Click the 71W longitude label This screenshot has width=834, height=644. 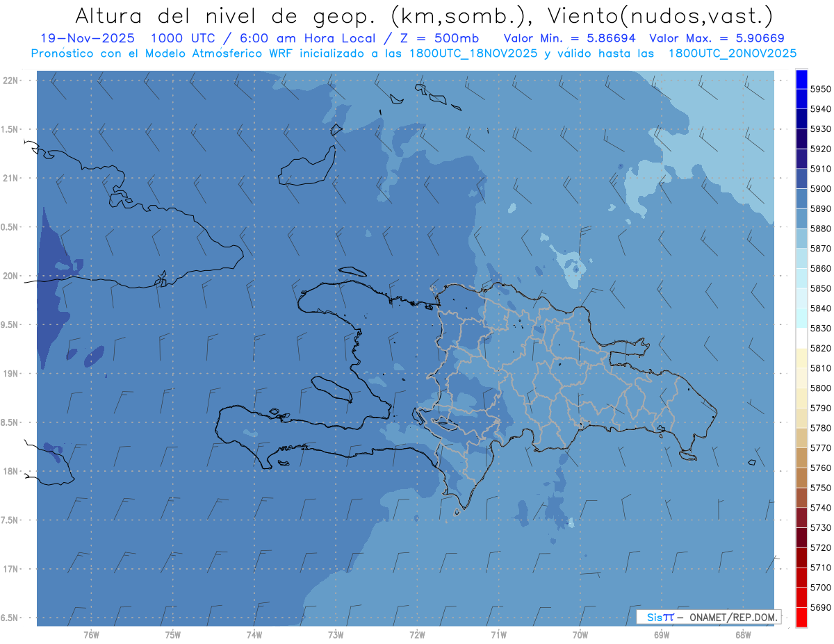(x=498, y=635)
